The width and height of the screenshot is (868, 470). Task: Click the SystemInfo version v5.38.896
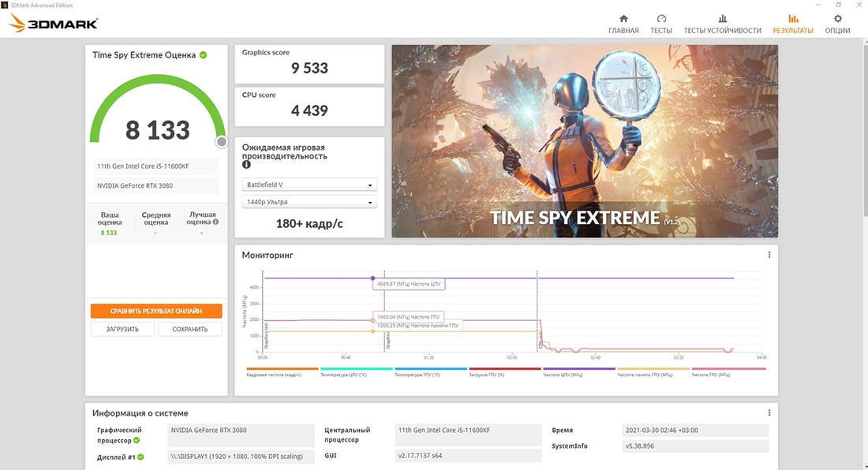point(695,446)
